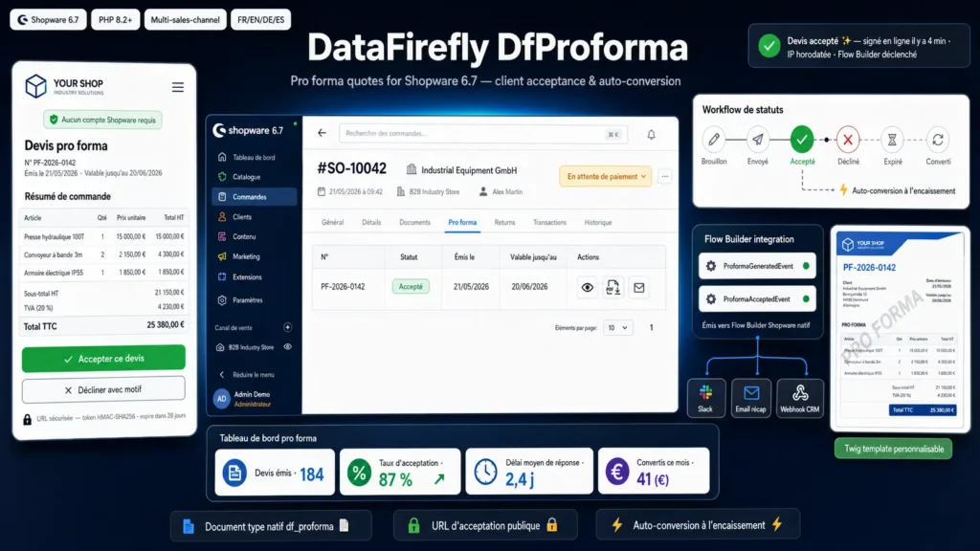Add a sales channel with the plus icon
The width and height of the screenshot is (980, 551).
point(287,327)
